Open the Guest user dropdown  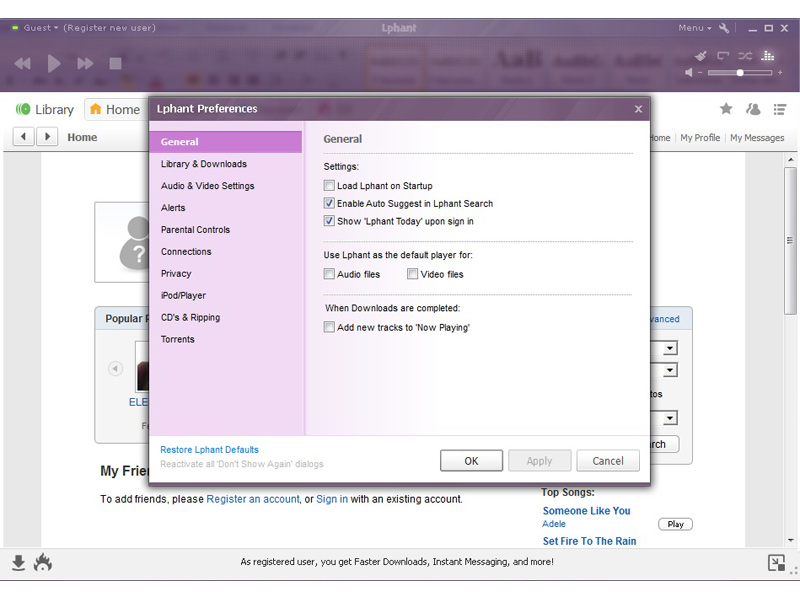pos(40,28)
